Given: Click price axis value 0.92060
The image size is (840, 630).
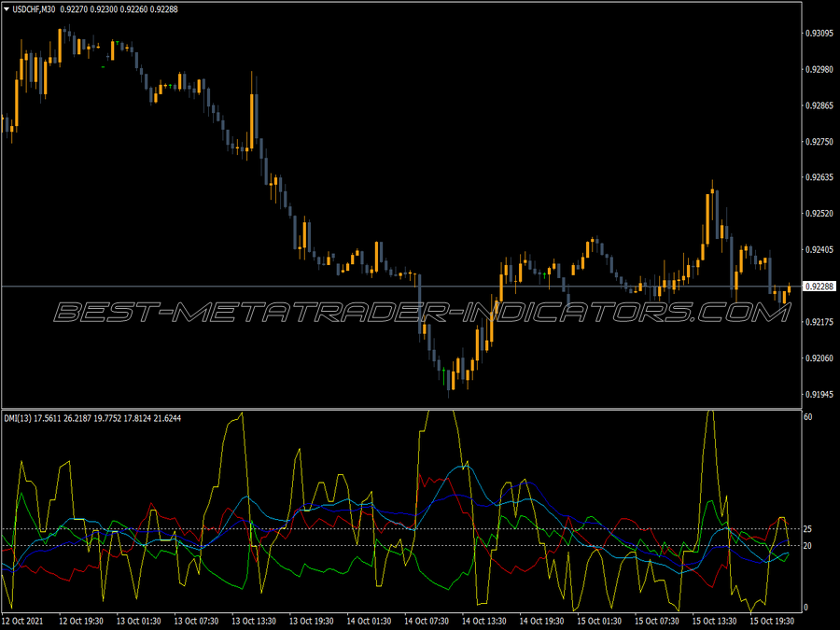Looking at the screenshot, I should (x=819, y=357).
